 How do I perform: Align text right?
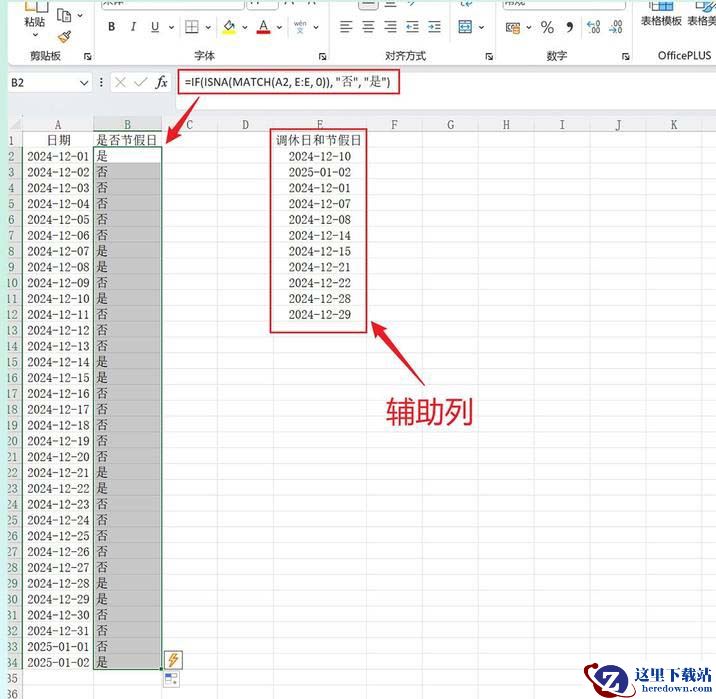tap(390, 27)
